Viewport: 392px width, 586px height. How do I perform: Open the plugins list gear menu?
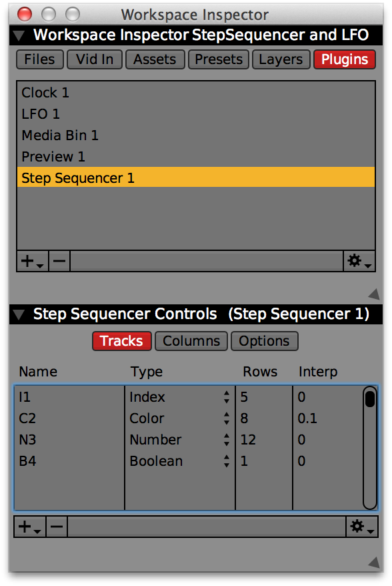pyautogui.click(x=359, y=261)
